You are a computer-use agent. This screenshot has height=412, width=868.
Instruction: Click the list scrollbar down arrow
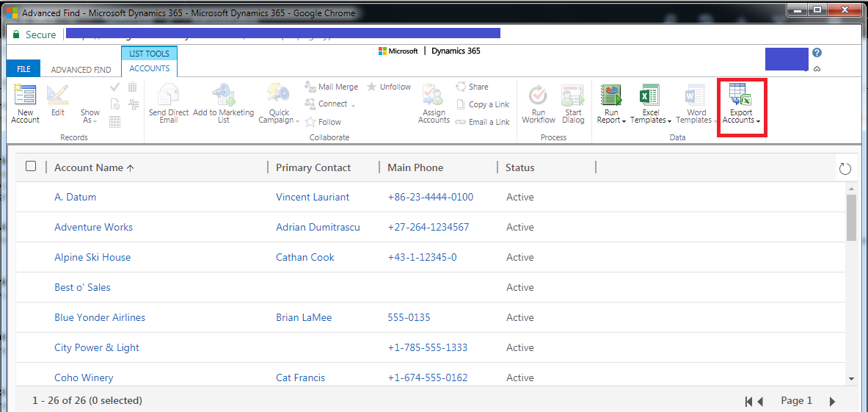tap(851, 378)
